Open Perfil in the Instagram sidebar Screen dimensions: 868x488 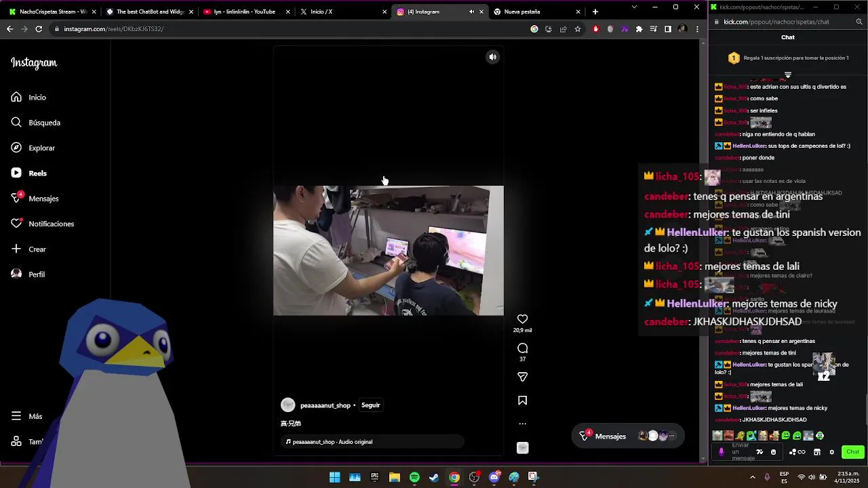(28, 274)
